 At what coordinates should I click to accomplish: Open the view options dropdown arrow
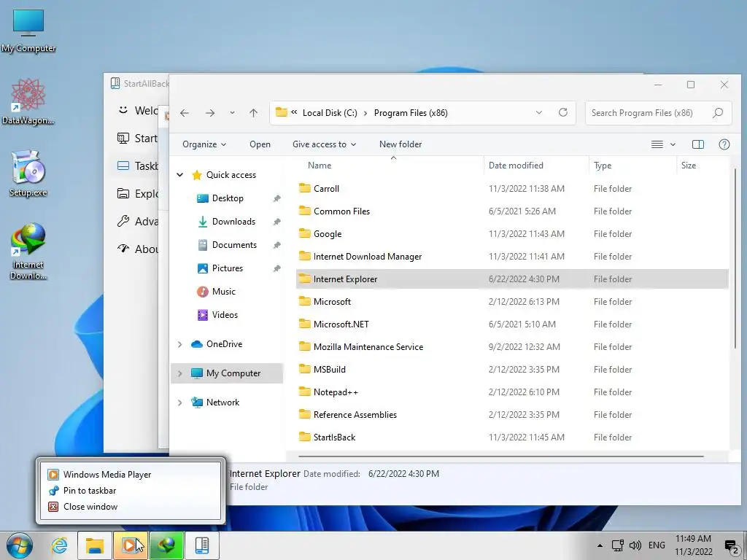tap(673, 144)
